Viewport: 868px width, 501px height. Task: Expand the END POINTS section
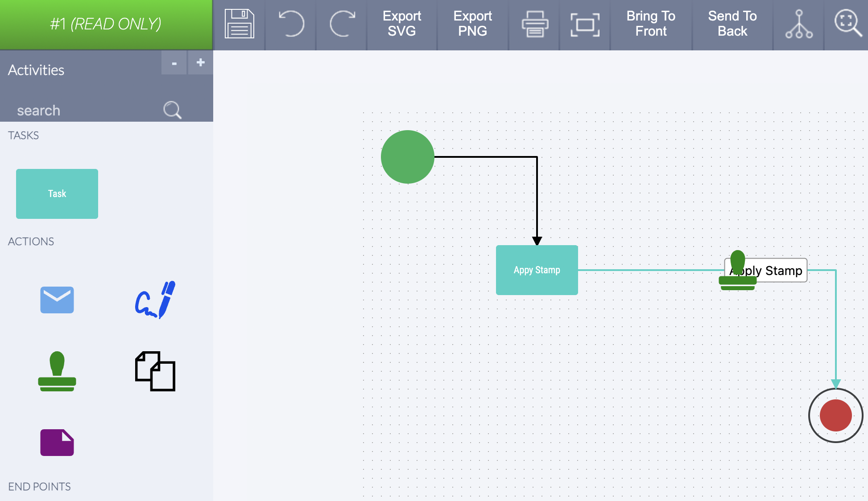[39, 486]
